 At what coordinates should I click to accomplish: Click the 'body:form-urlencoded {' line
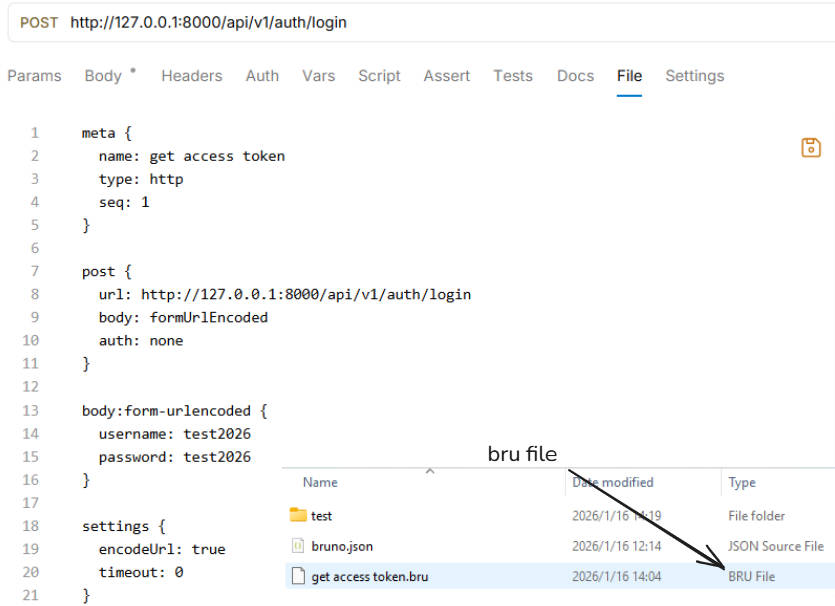tap(175, 411)
